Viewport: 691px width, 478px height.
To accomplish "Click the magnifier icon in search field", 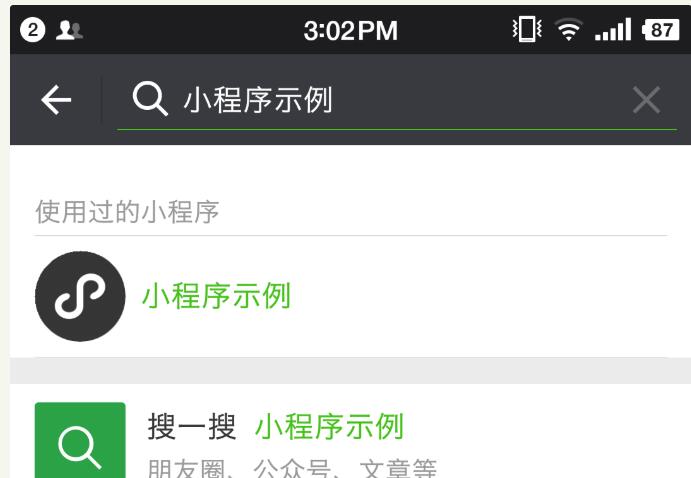I will (150, 99).
